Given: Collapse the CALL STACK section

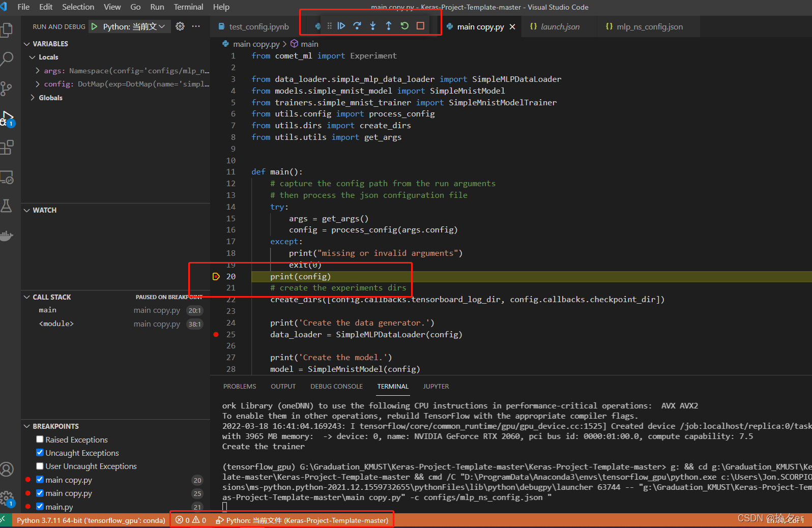Looking at the screenshot, I should pyautogui.click(x=26, y=297).
